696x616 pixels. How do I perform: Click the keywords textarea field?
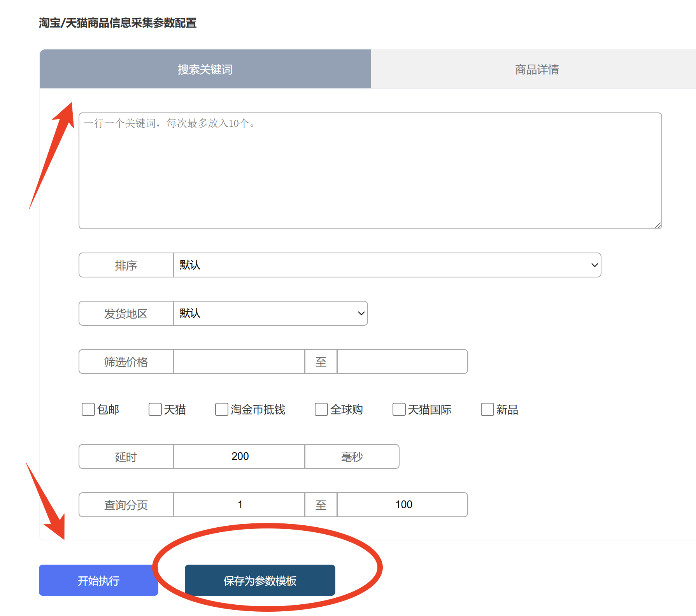370,171
